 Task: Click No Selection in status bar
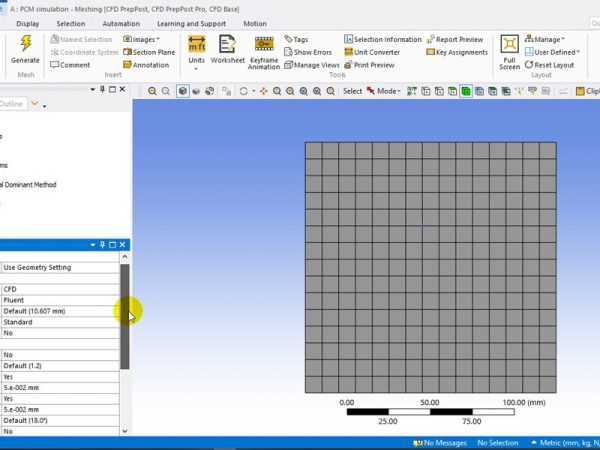(x=497, y=443)
